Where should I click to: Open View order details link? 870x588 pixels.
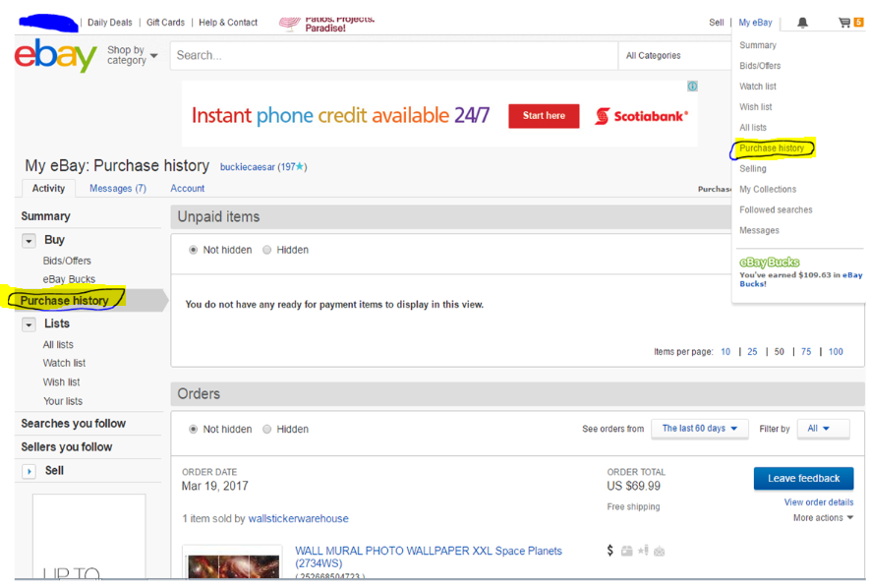click(819, 502)
